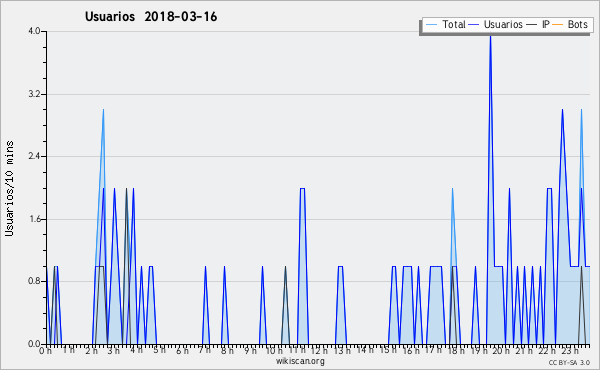
Task: Click the '5 h' x-axis label
Action: [160, 350]
